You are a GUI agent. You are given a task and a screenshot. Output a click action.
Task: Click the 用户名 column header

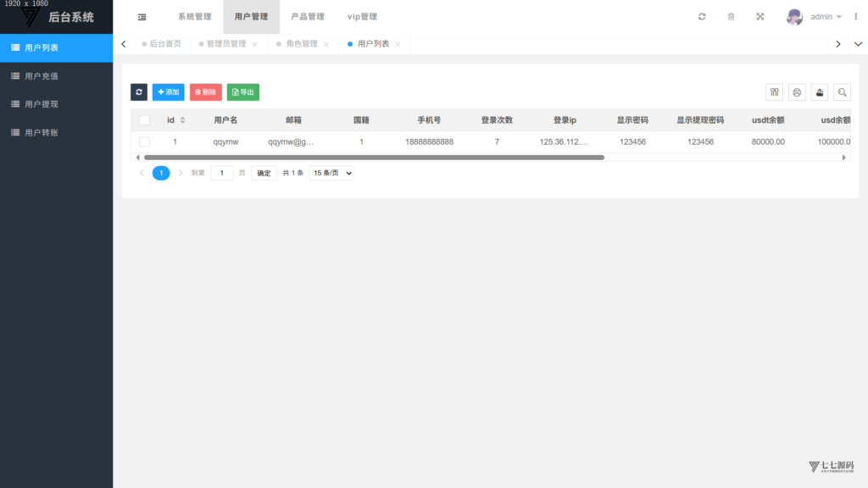click(225, 120)
